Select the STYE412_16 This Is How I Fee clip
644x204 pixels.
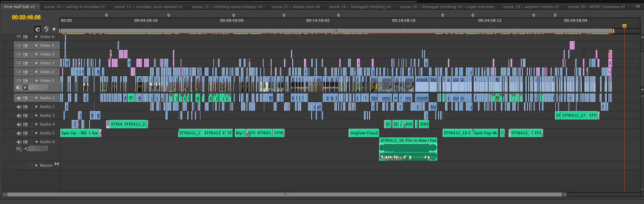pos(408,149)
